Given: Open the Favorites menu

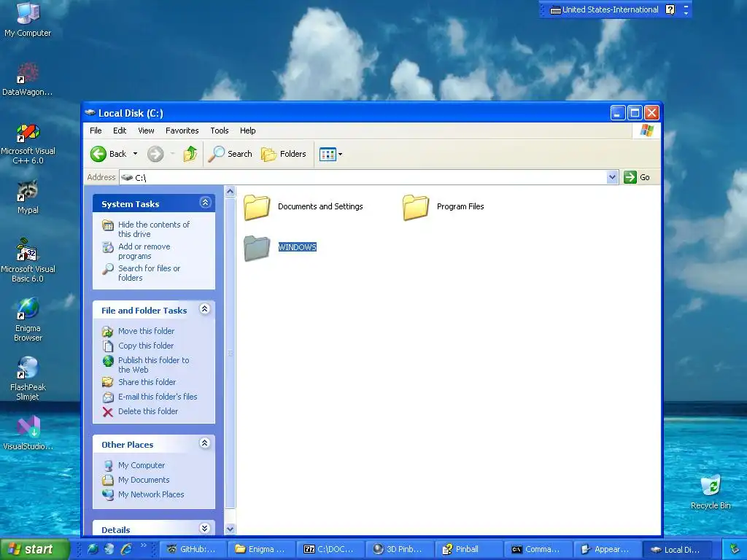Looking at the screenshot, I should coord(182,131).
